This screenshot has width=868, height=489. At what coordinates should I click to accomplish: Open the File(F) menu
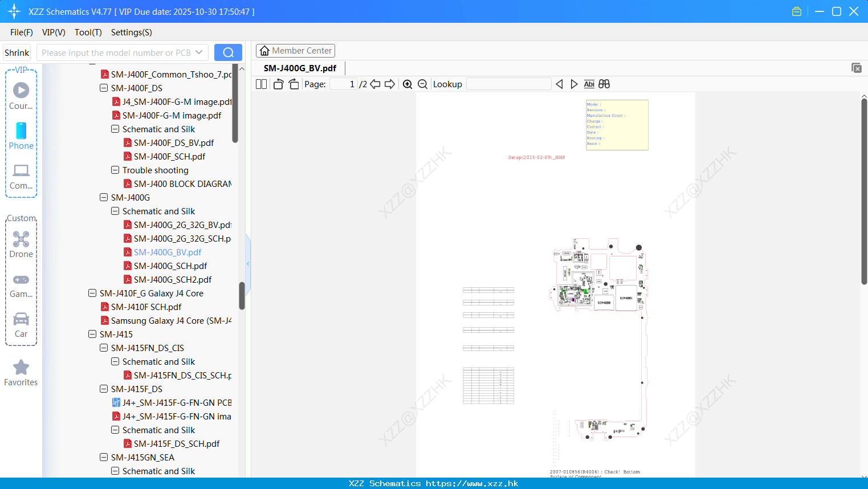point(22,32)
